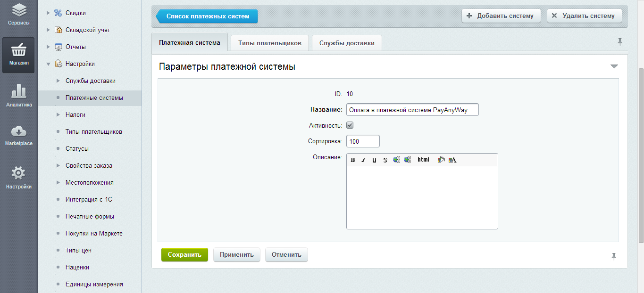Image resolution: width=644 pixels, height=293 pixels.
Task: Insert a link via the first globe-chain icon
Action: click(x=396, y=160)
